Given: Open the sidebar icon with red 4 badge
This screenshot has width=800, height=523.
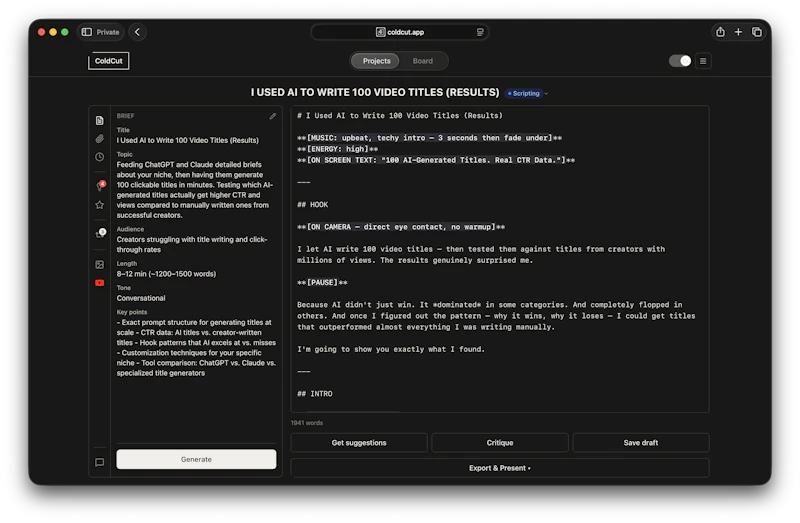Looking at the screenshot, I should [x=100, y=186].
